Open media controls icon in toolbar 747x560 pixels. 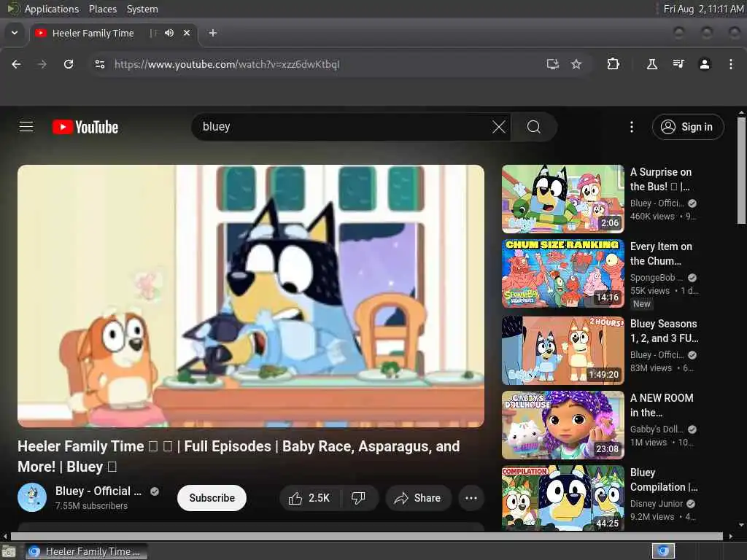pos(678,64)
